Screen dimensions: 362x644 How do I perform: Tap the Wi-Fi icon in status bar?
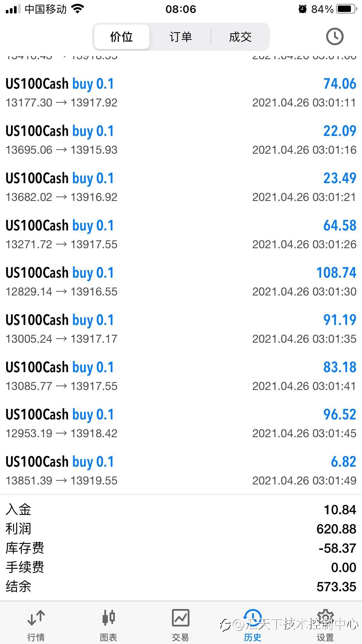click(78, 9)
